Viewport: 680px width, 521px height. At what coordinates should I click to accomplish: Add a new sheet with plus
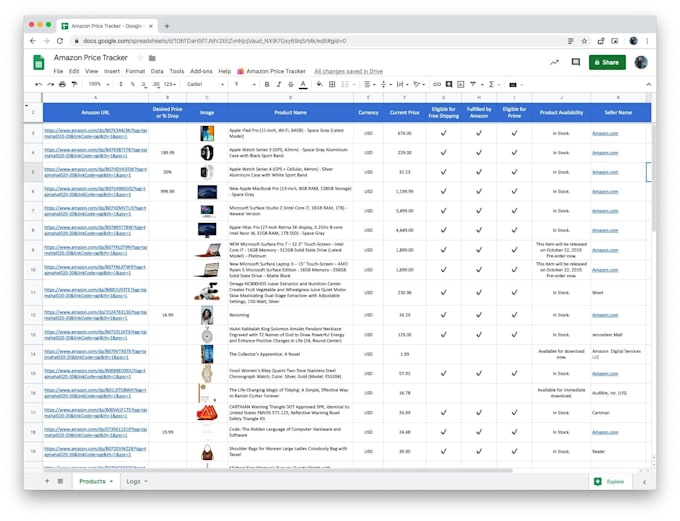[47, 481]
